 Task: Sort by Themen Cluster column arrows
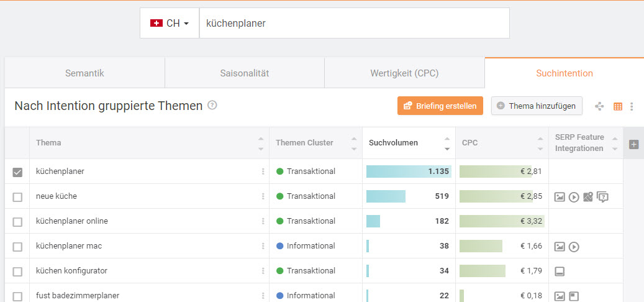[x=354, y=143]
